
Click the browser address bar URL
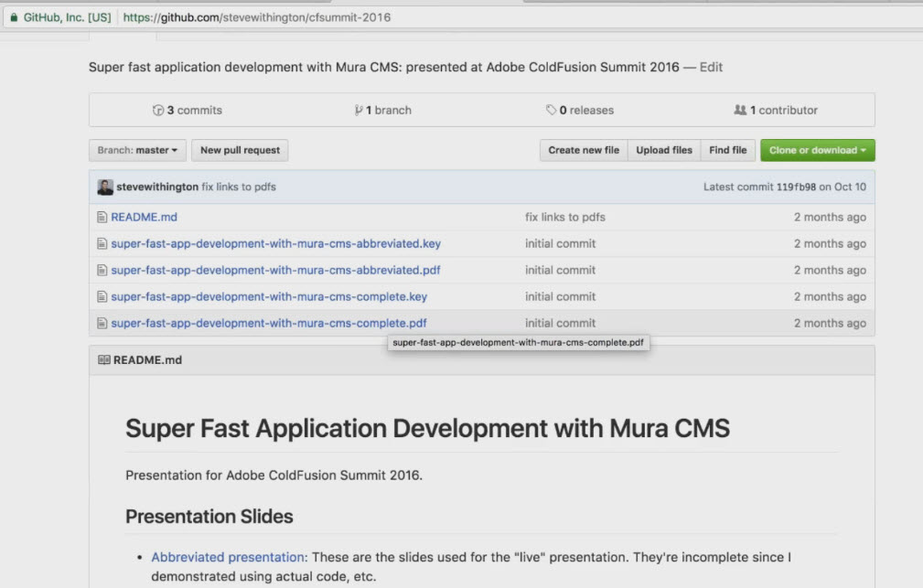point(257,17)
